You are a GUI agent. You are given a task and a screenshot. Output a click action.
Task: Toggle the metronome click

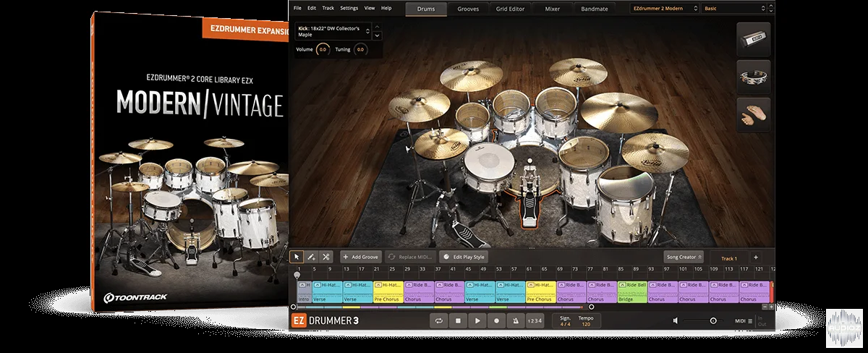coord(516,320)
